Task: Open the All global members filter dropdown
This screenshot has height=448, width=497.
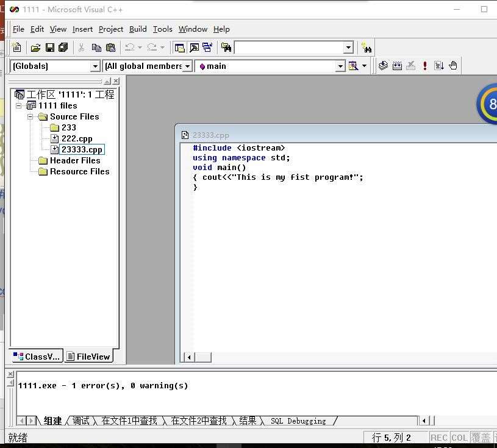Action: (188, 66)
